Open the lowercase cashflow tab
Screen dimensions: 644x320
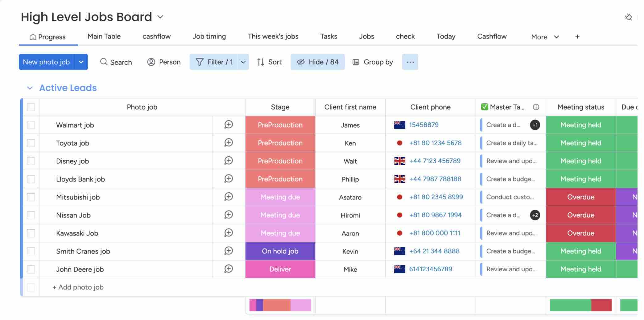pyautogui.click(x=156, y=36)
